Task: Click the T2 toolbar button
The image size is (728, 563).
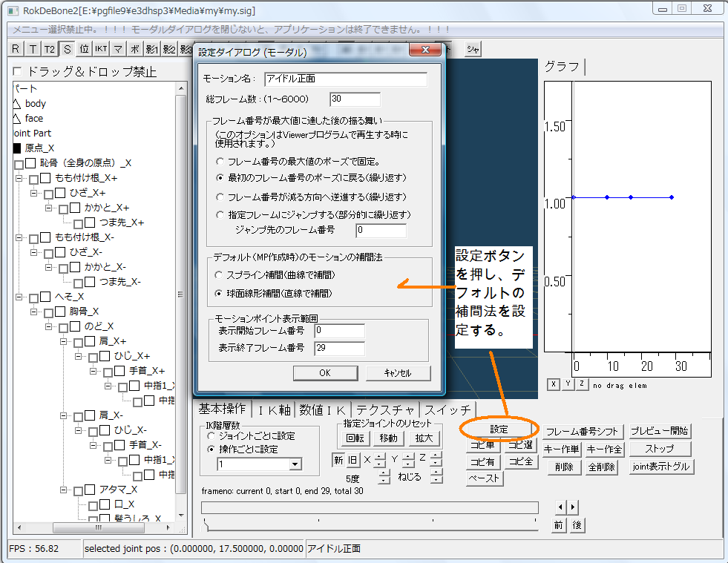Action: pos(49,49)
